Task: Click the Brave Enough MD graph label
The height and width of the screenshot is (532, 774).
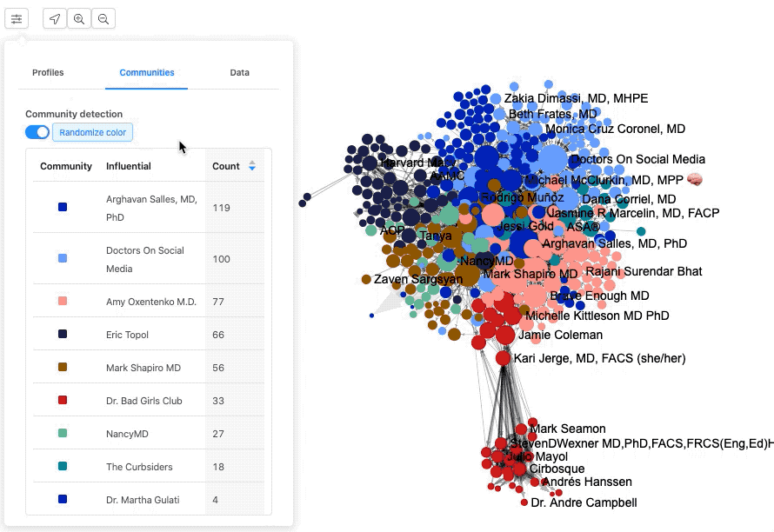Action: coord(599,296)
